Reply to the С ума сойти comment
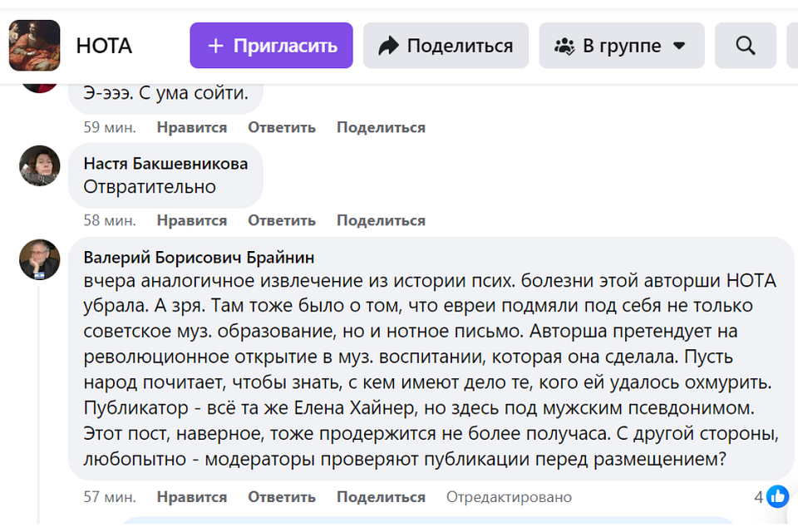The width and height of the screenshot is (798, 532). click(281, 127)
